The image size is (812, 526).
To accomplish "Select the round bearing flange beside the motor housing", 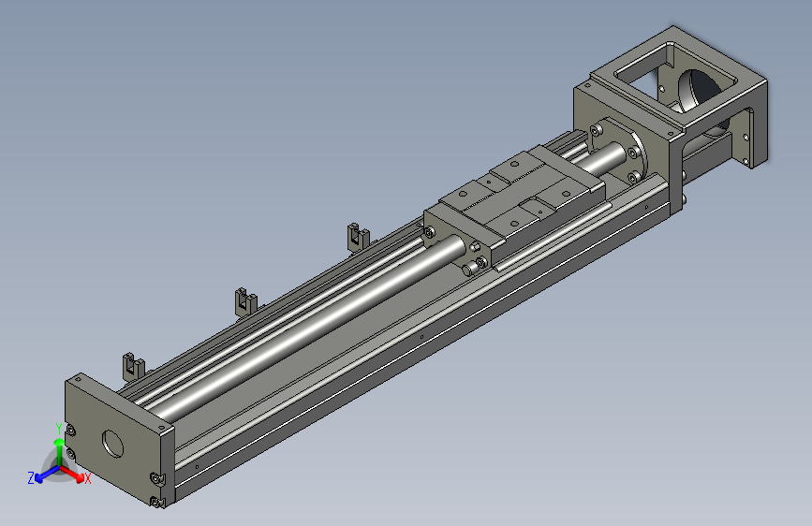I will 619,152.
